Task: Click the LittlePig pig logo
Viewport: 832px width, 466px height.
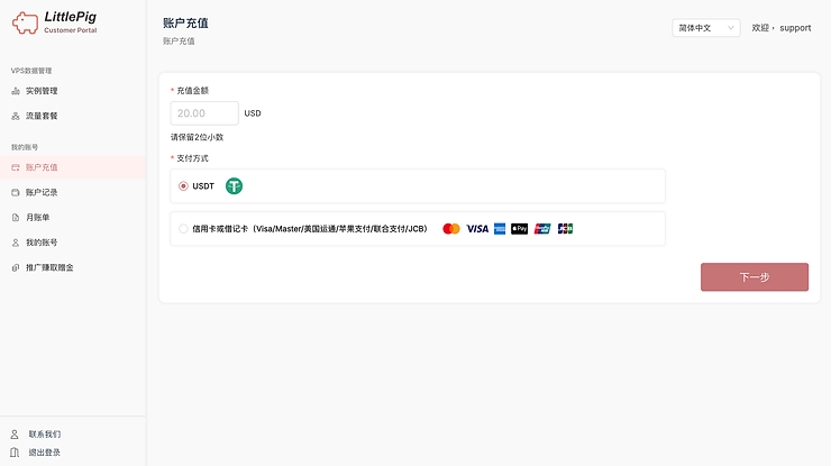Action: coord(25,24)
